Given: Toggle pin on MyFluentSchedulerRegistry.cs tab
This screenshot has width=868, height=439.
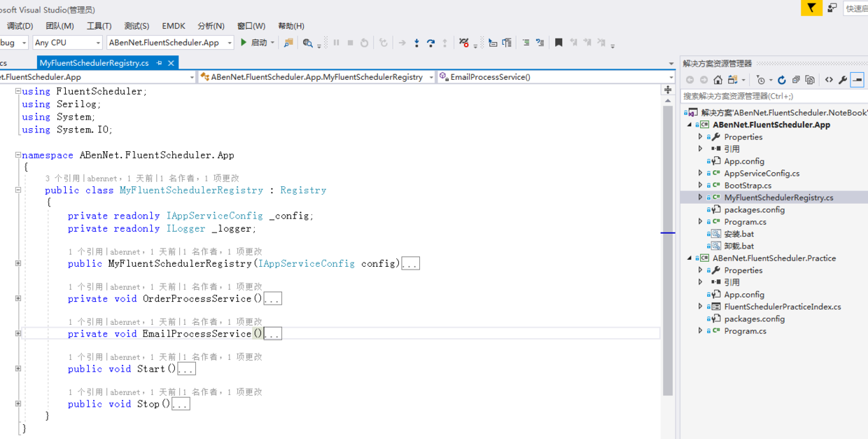Looking at the screenshot, I should tap(160, 63).
